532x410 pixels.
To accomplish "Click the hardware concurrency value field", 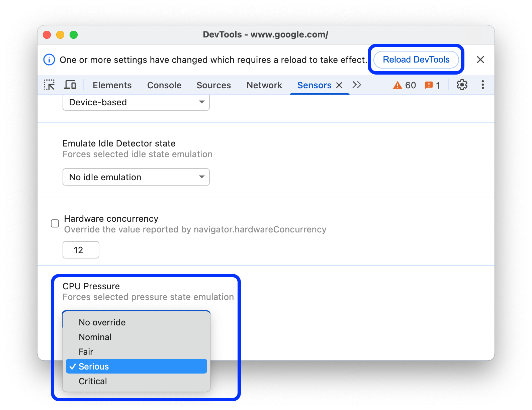I will point(81,250).
